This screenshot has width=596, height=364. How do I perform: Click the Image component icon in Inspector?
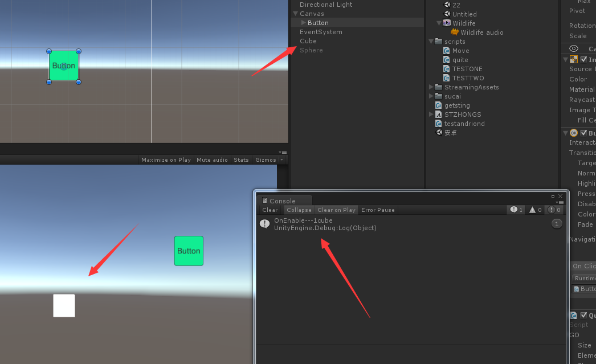(574, 59)
